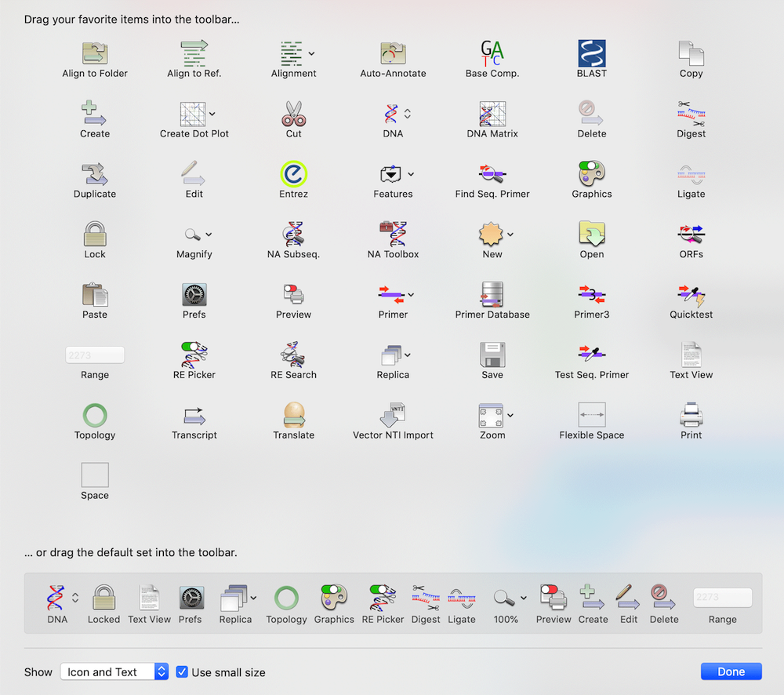Screen dimensions: 784x695
Task: Select the Align to Ref. icon
Action: tap(194, 53)
